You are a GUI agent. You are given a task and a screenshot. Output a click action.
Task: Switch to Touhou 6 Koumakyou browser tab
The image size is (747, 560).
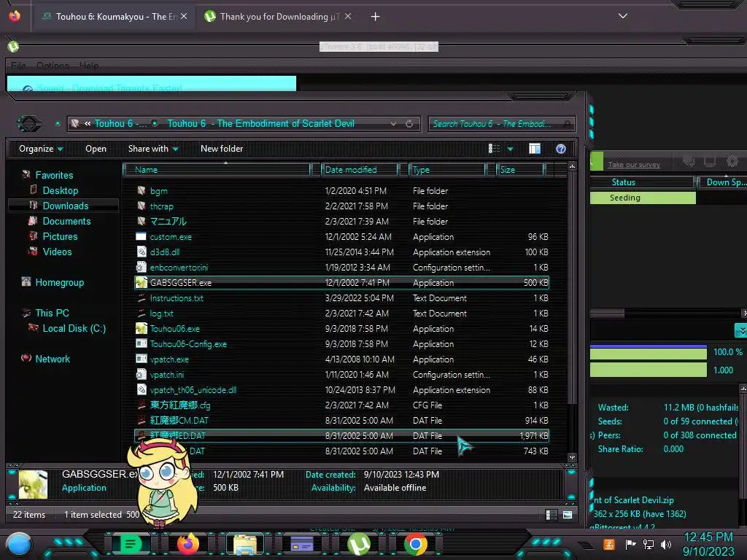coord(114,17)
